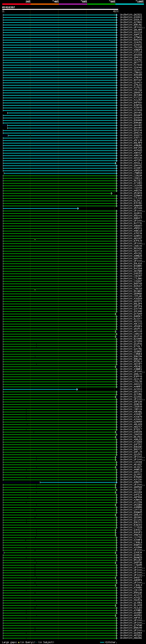Select hit label UniRef100_B7FRJ9

tap(131, 241)
